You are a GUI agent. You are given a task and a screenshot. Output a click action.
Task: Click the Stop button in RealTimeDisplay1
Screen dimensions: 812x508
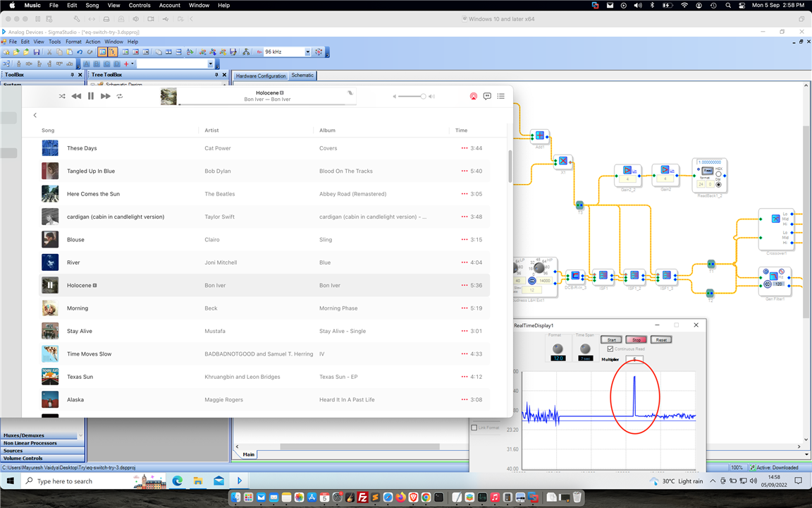pyautogui.click(x=636, y=339)
